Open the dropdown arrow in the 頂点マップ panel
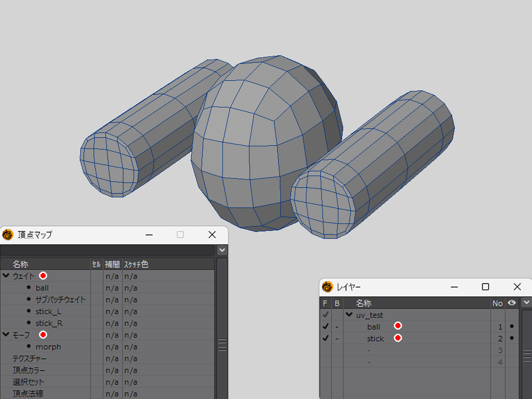 222,250
